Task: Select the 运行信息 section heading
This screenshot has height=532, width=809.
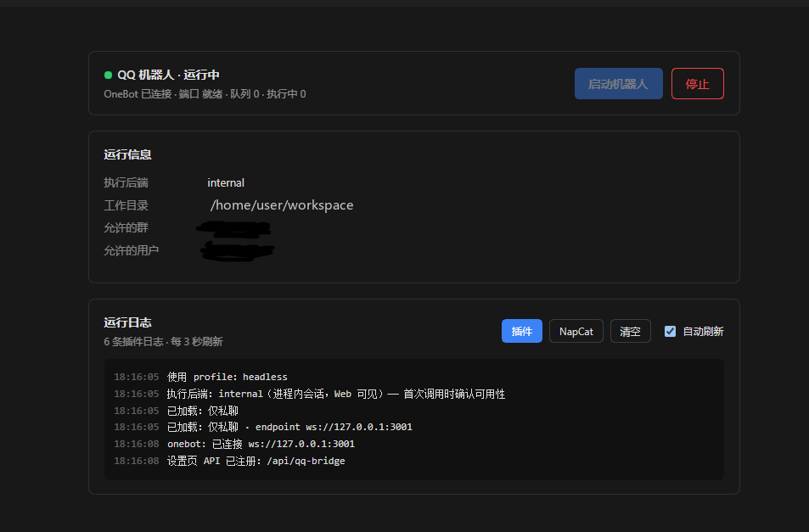Action: click(x=127, y=154)
